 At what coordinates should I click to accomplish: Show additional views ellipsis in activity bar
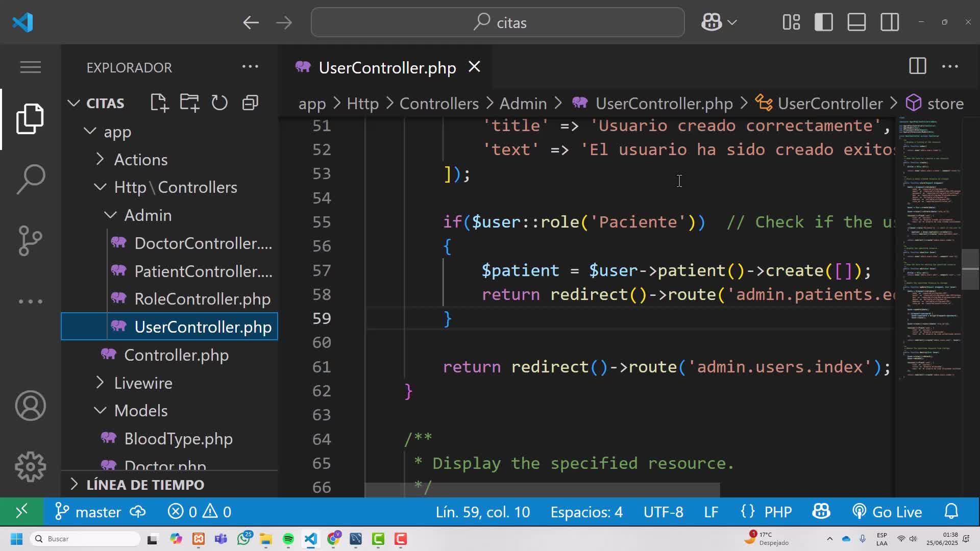tap(31, 302)
